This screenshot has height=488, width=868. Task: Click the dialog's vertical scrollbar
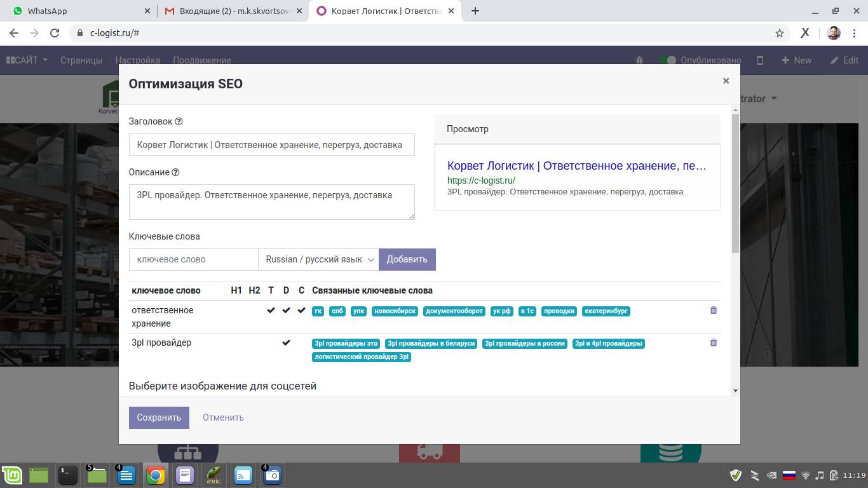pyautogui.click(x=735, y=184)
